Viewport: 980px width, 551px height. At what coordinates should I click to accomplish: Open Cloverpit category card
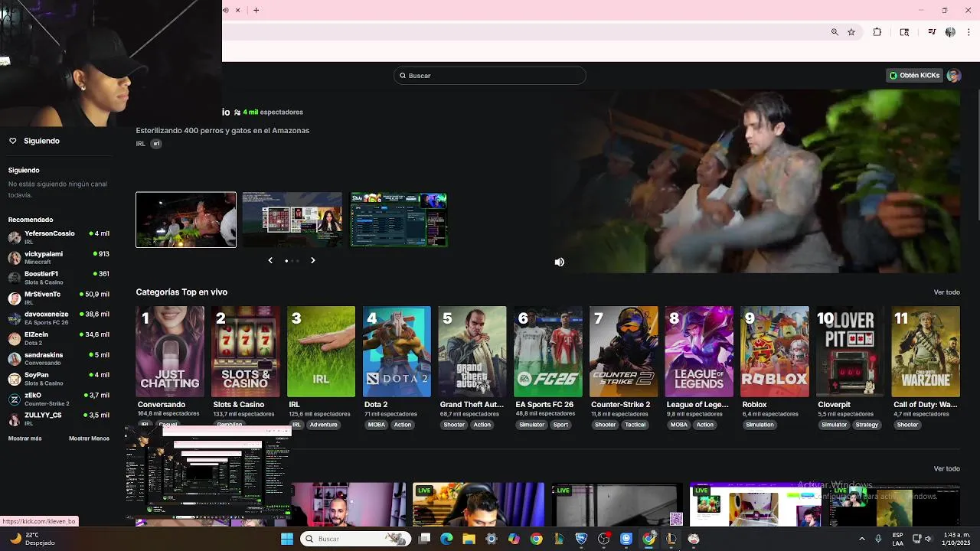851,351
